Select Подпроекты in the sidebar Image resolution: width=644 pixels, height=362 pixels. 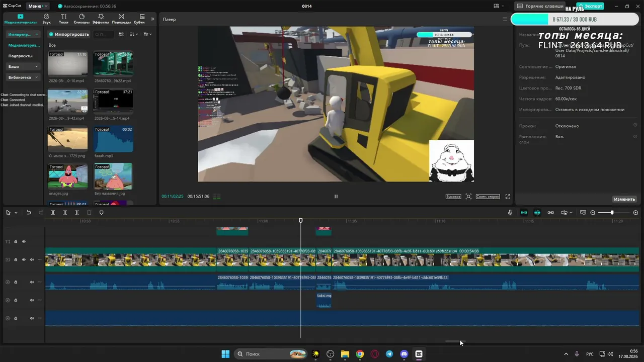coord(21,56)
